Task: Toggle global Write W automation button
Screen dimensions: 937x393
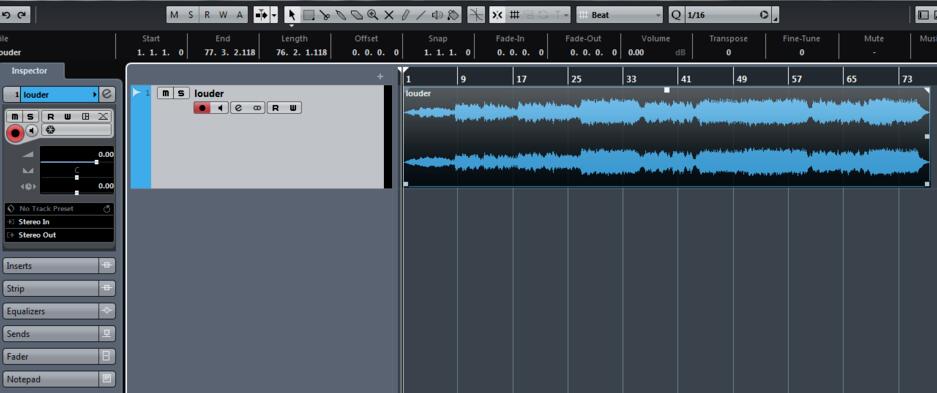Action: point(223,15)
